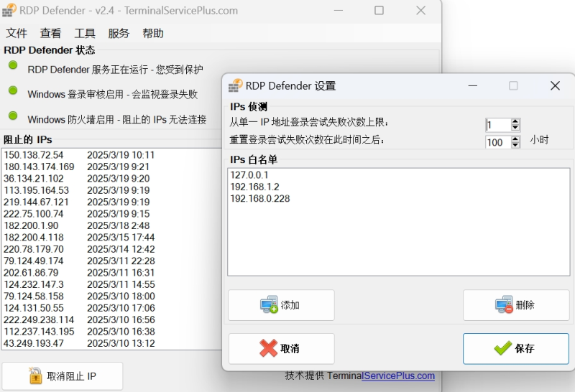Click the green status dot for Windows 防火墙启用

(13, 116)
